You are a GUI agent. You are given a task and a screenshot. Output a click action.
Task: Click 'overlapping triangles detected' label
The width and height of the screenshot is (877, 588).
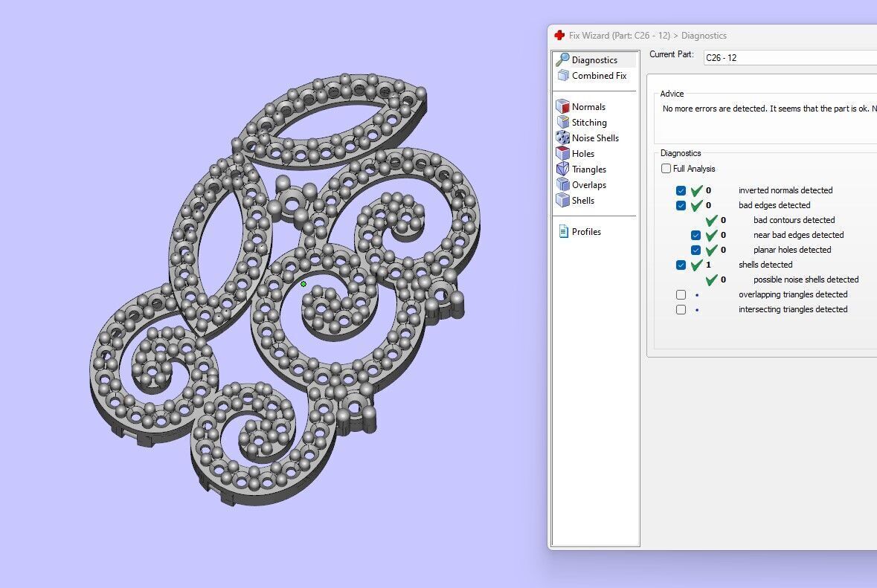(x=792, y=294)
